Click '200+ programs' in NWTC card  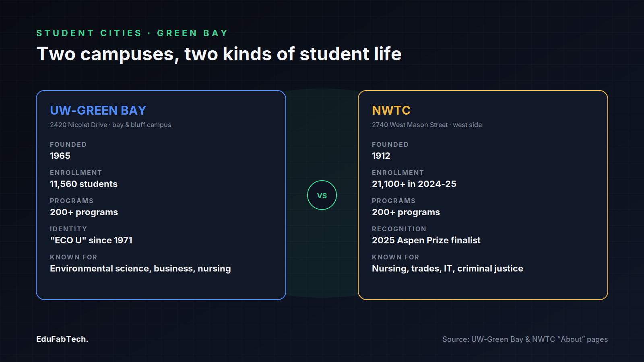click(x=406, y=212)
